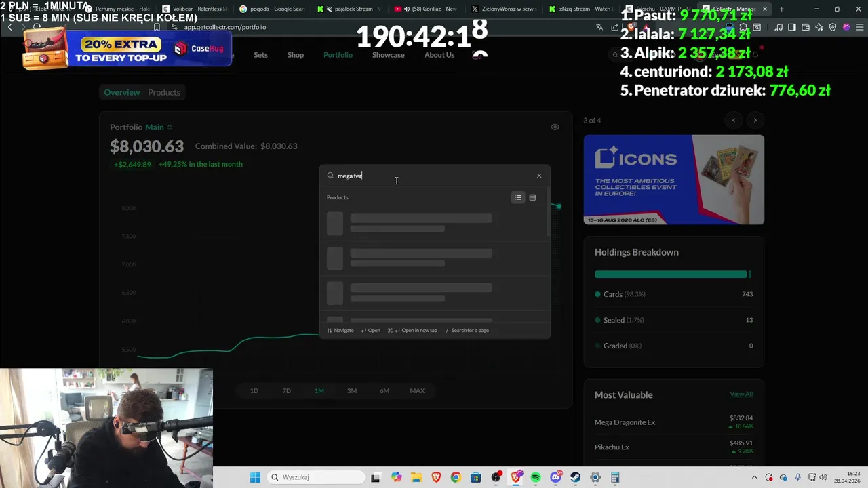Viewport: 868px width, 488px height.
Task: Click the Graded holdings row
Action: (673, 346)
